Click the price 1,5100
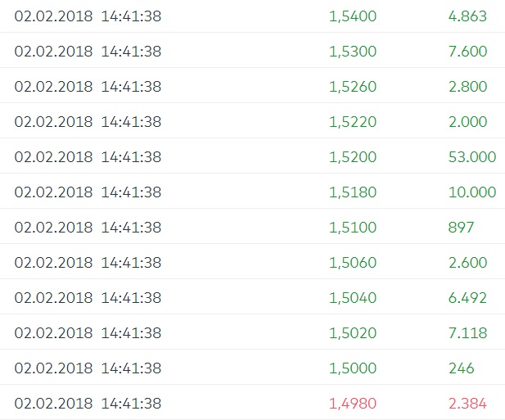Screen dimensions: 505x420 pos(352,228)
